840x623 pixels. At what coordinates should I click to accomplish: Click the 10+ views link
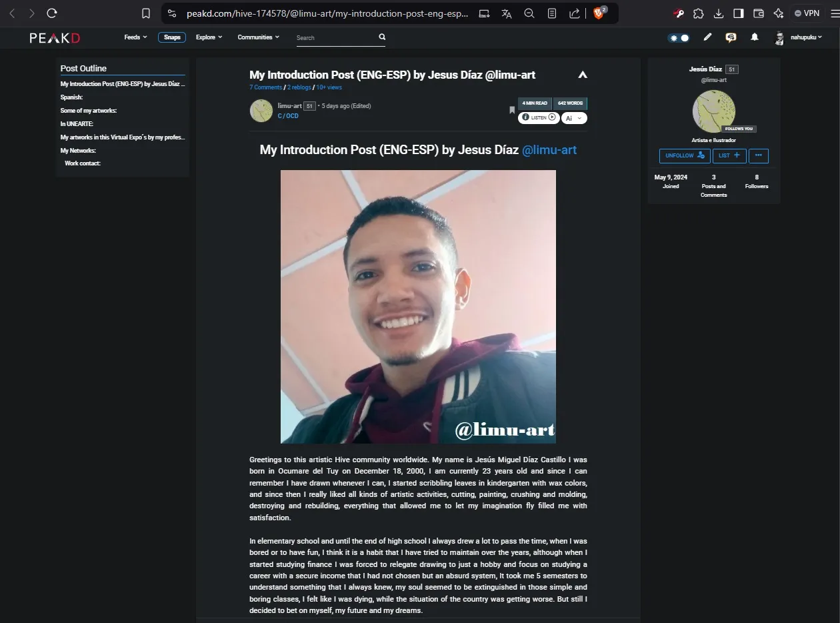pos(329,87)
